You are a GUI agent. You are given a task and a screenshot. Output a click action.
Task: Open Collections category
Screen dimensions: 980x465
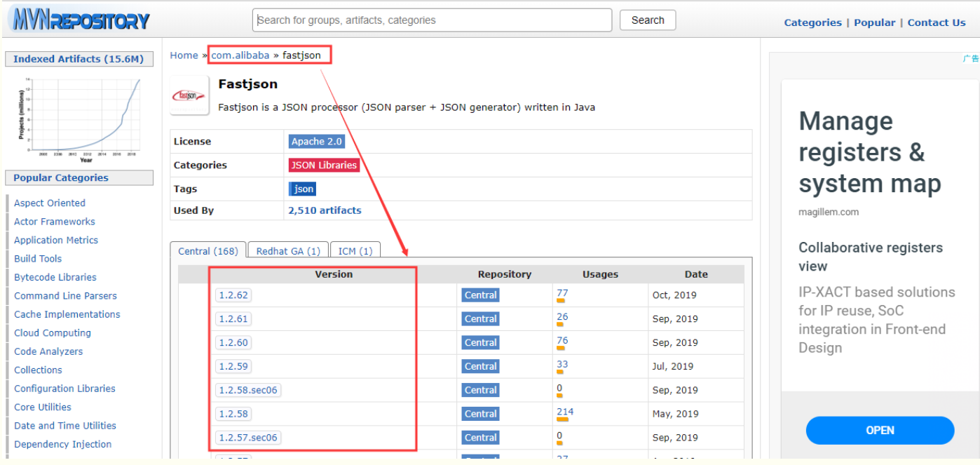(x=38, y=370)
